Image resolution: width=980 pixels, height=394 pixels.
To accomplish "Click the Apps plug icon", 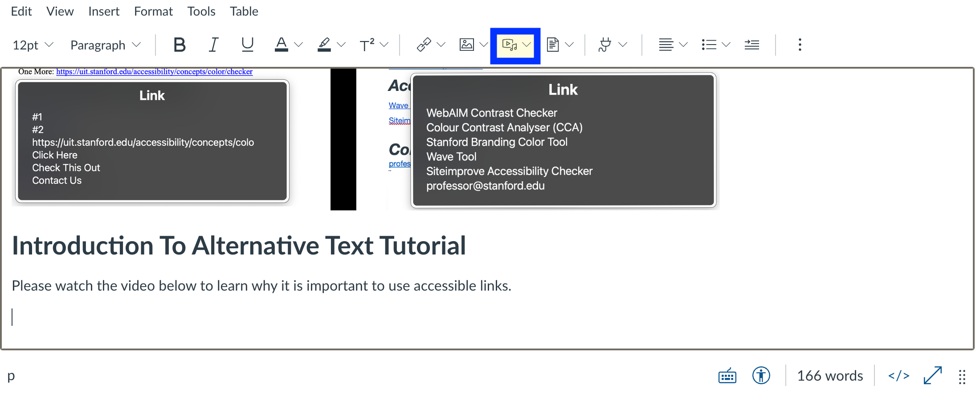I will pos(605,45).
